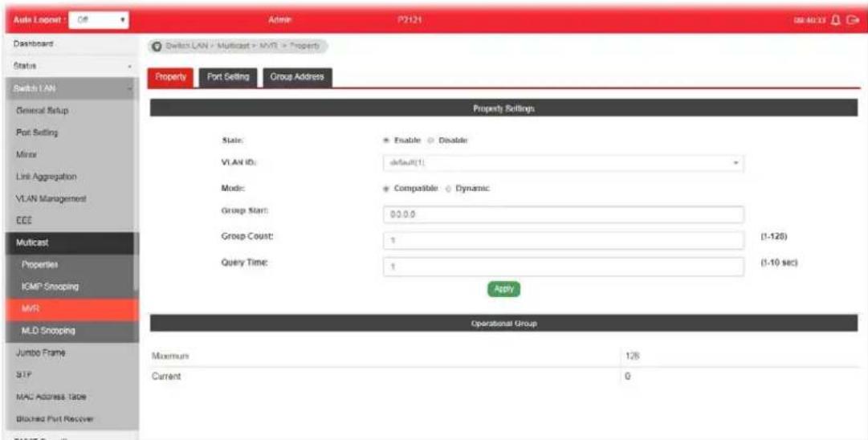
Task: Click the Group Start input field
Action: point(563,214)
